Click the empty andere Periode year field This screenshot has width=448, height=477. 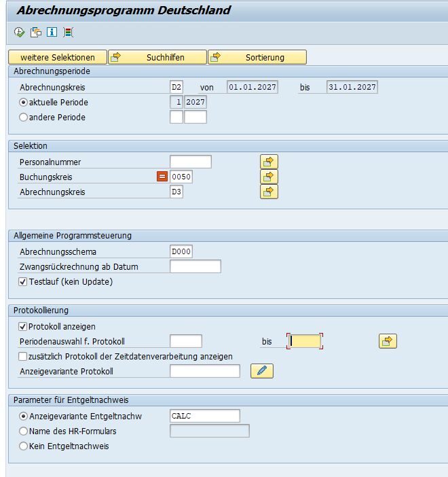coord(195,117)
